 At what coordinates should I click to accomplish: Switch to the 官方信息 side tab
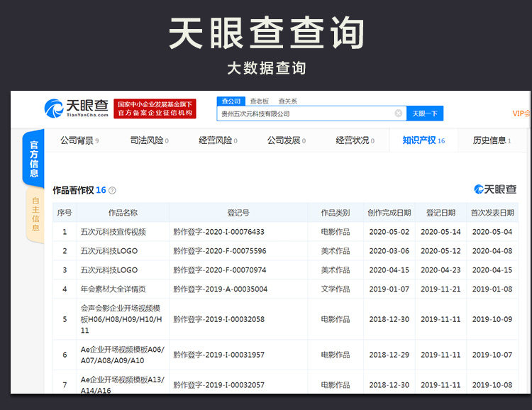pos(33,158)
